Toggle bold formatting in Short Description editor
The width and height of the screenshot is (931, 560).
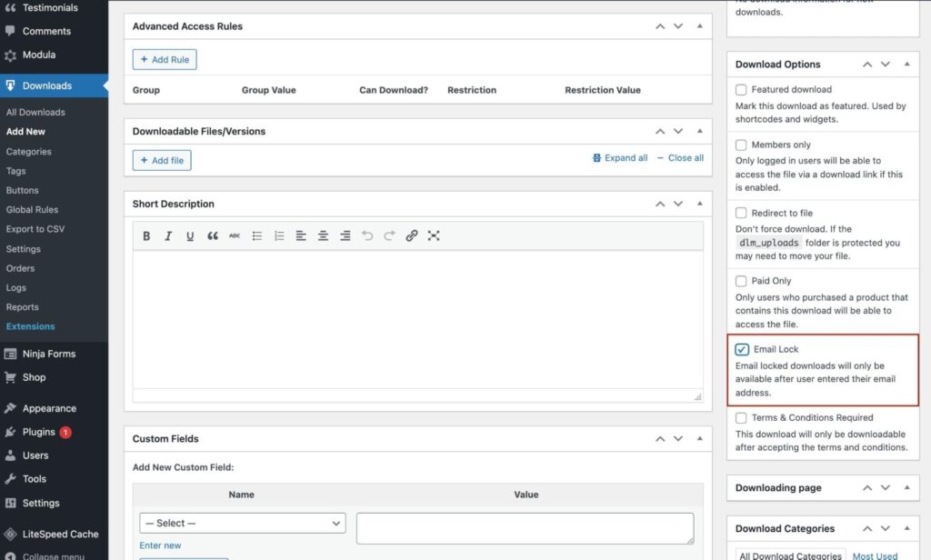point(146,236)
